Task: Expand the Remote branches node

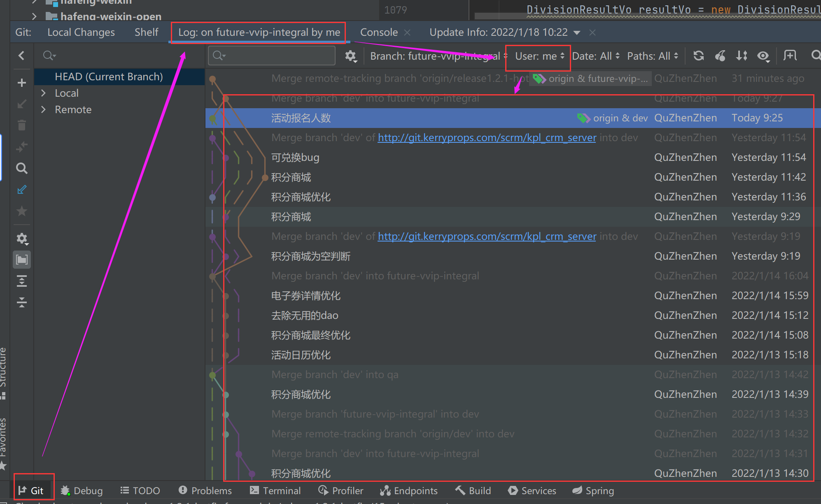Action: (x=43, y=109)
